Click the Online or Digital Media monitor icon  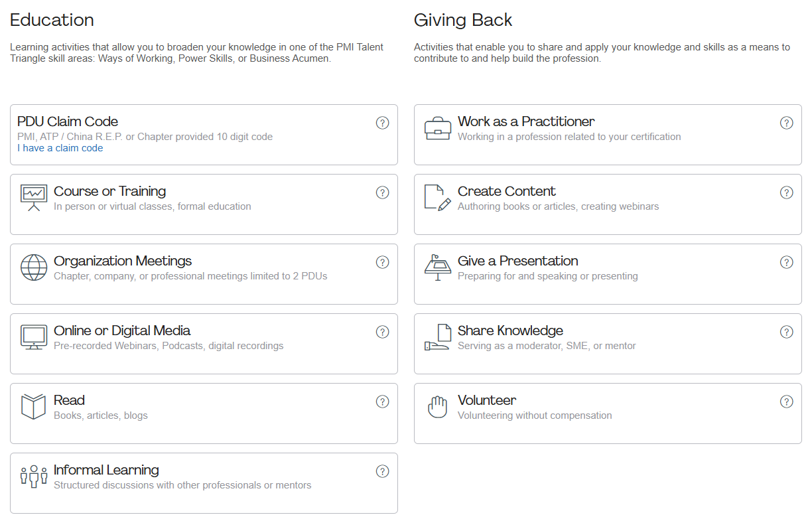tap(34, 337)
